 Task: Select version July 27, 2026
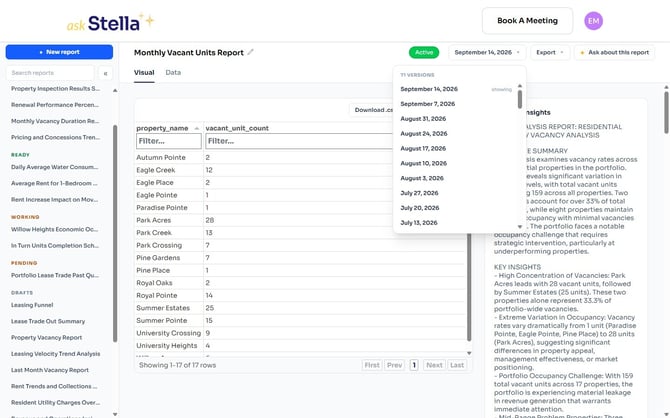pos(455,193)
